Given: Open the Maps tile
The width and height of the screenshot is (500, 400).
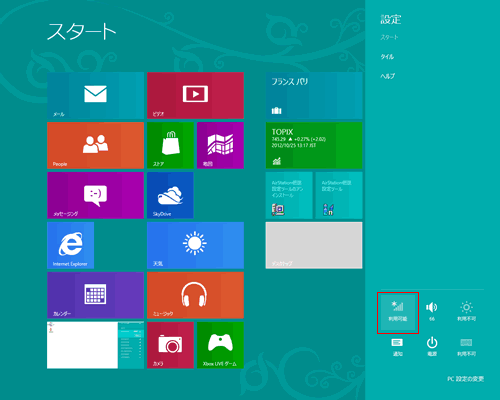Looking at the screenshot, I should pyautogui.click(x=220, y=145).
